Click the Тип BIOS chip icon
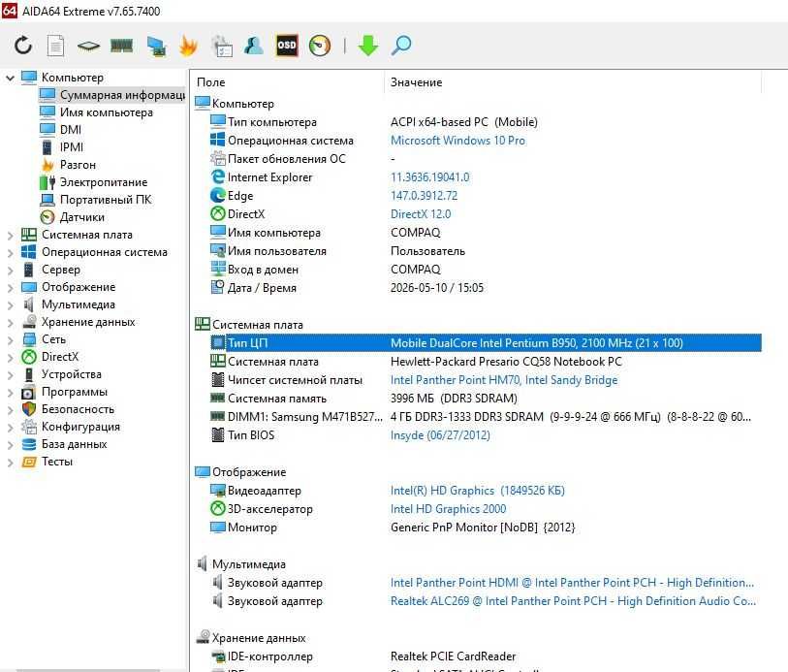Viewport: 788px width, 672px height. pyautogui.click(x=217, y=434)
